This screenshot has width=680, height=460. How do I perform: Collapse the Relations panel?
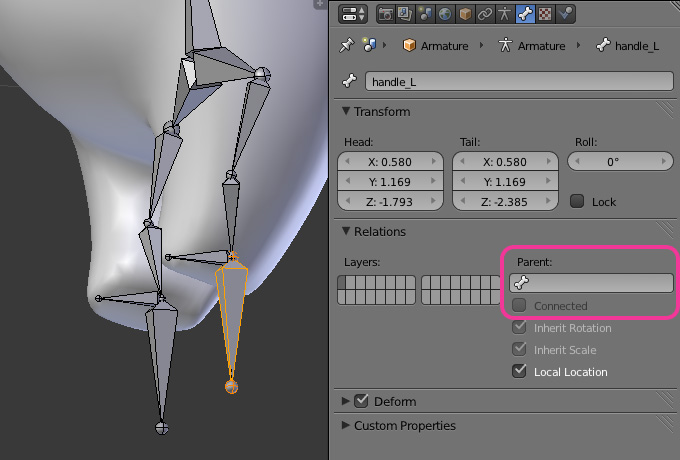coord(346,231)
